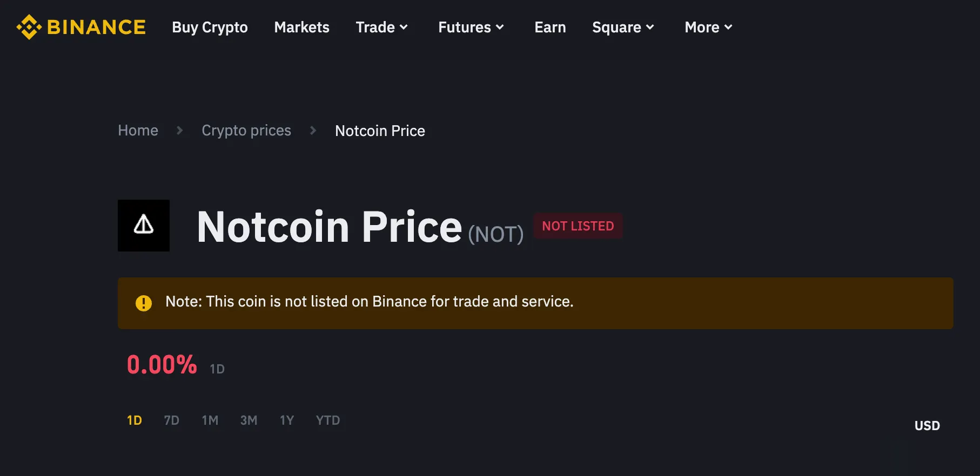Switch chart to 1M timeframe
This screenshot has width=980, height=476.
coord(210,420)
